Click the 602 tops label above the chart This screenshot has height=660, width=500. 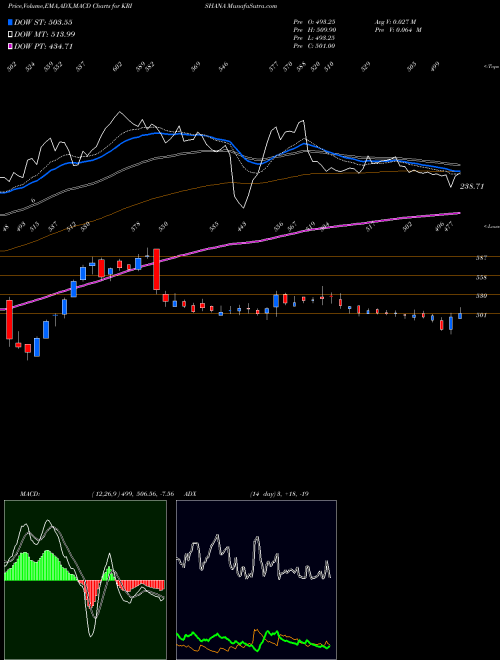click(x=117, y=66)
